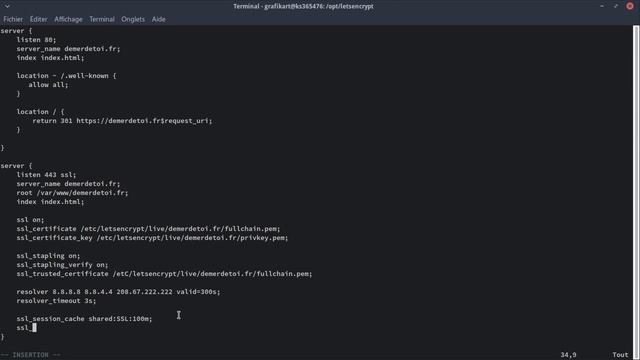640x360 pixels.
Task: Click the 'ssl on;' line
Action: tap(30, 220)
